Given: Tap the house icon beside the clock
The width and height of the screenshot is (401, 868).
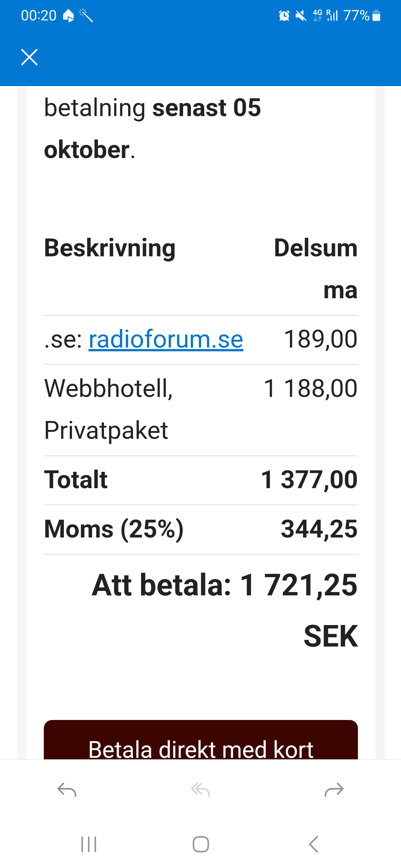Looking at the screenshot, I should pos(69,16).
